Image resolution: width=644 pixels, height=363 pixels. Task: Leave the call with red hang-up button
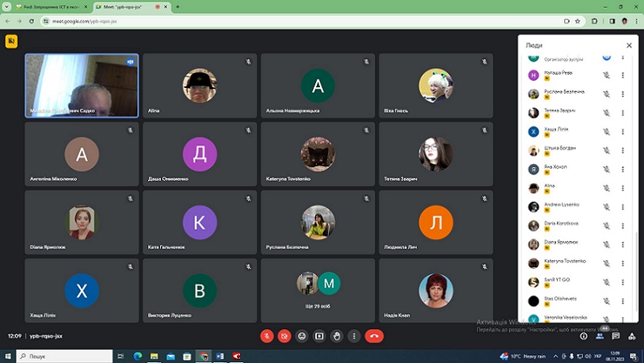point(374,336)
